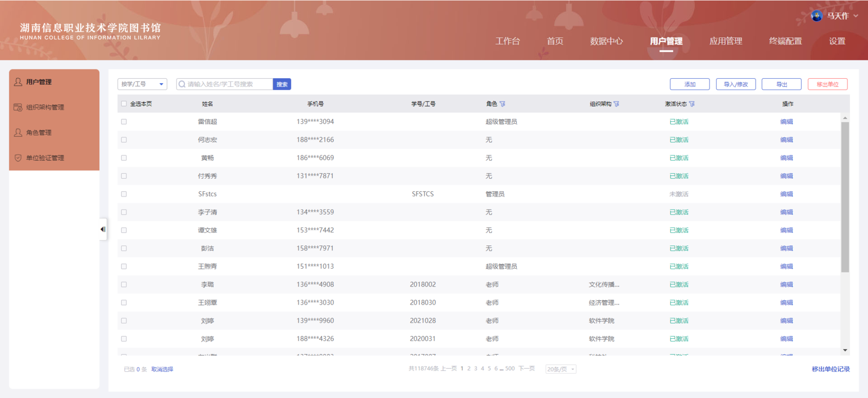Tick the checkbox for SFstcs row

point(124,194)
